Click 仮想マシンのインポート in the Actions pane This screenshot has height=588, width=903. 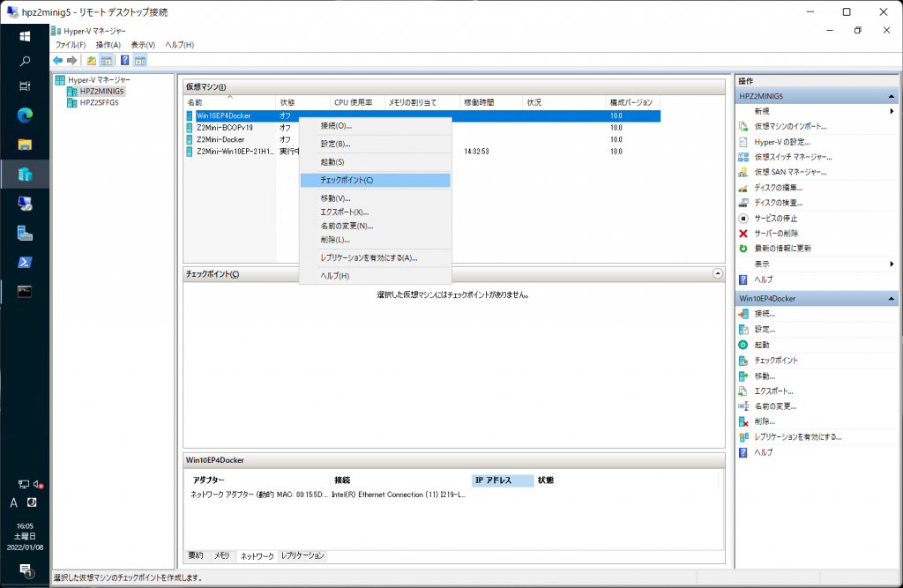(790, 127)
